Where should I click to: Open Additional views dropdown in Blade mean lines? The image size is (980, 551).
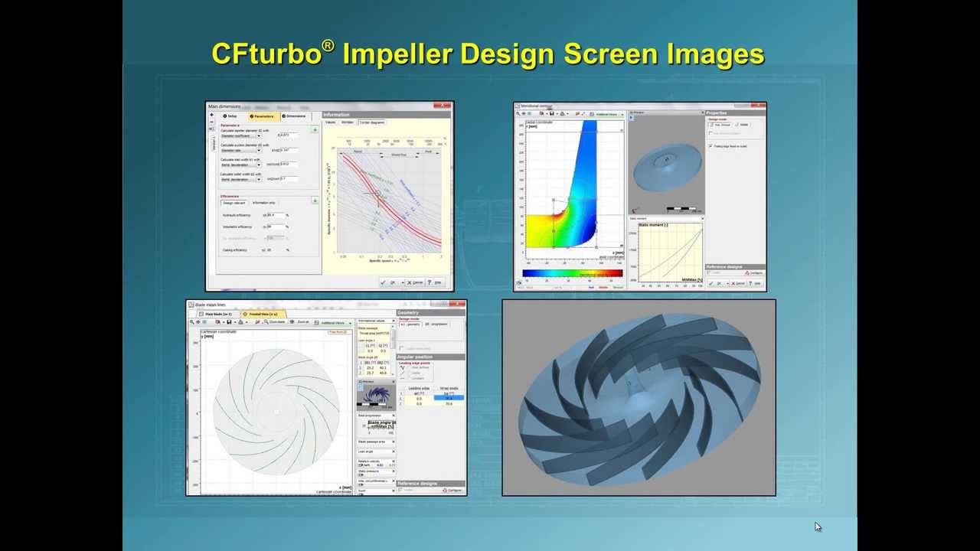pyautogui.click(x=332, y=323)
